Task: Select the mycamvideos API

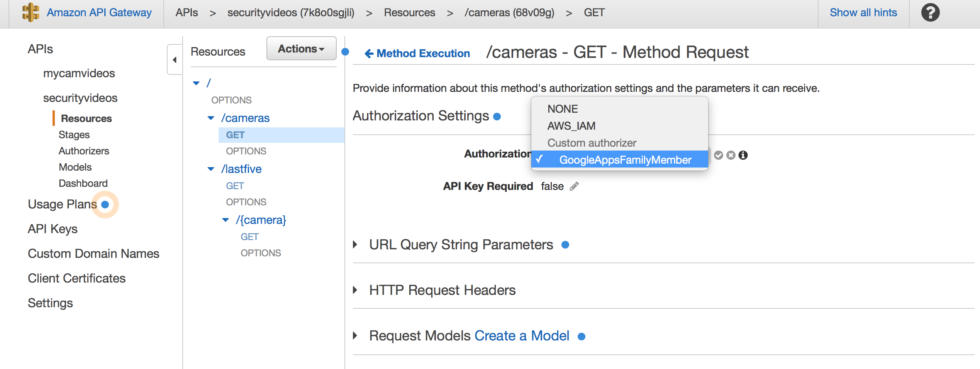Action: (x=79, y=73)
